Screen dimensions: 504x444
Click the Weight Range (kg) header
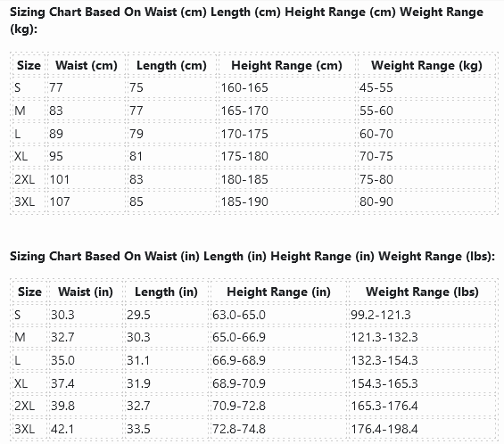click(426, 65)
